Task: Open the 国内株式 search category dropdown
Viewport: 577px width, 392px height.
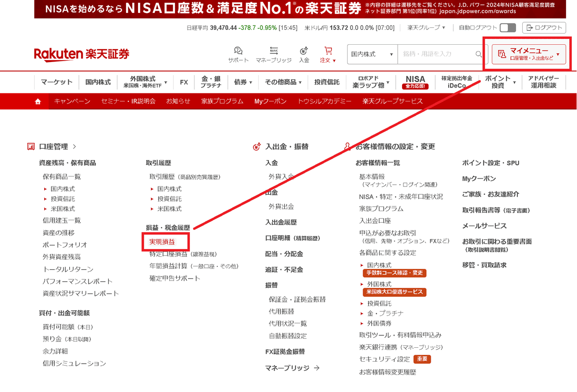Action: [372, 54]
